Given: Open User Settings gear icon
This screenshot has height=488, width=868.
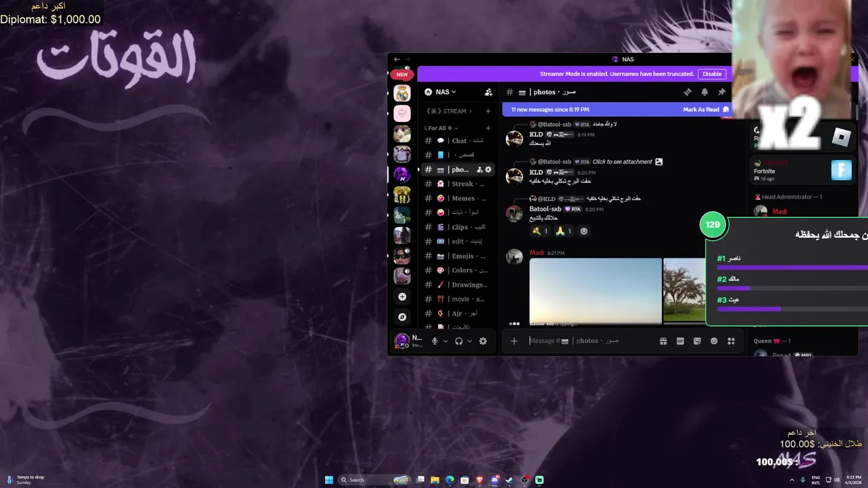Looking at the screenshot, I should 483,341.
